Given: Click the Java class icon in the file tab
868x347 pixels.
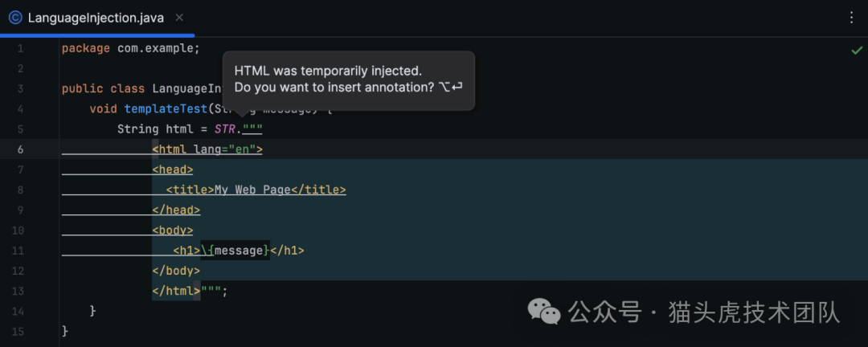Looking at the screenshot, I should pos(15,17).
